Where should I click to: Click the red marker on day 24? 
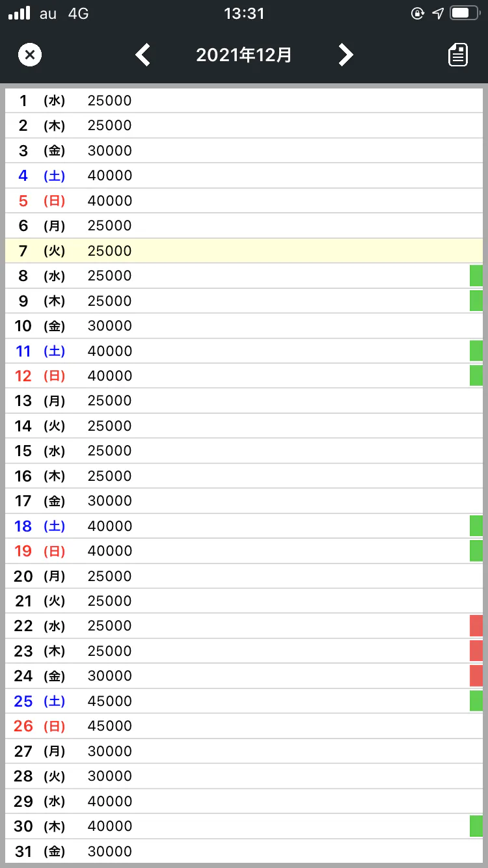pos(476,676)
